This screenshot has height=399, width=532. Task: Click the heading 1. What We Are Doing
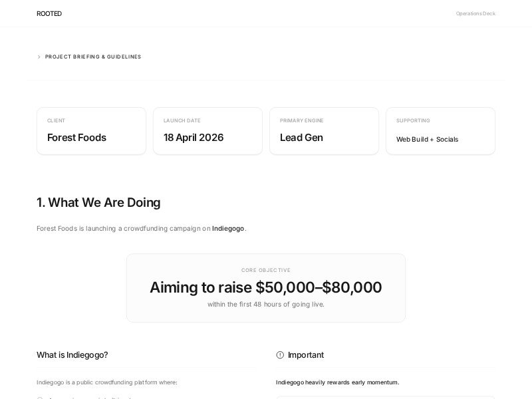[x=98, y=202]
